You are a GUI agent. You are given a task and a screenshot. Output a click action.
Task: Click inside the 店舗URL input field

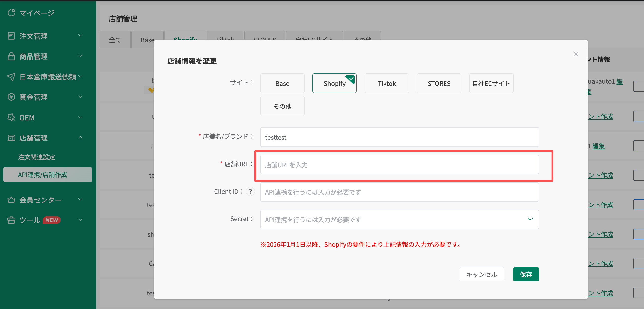[x=399, y=165]
